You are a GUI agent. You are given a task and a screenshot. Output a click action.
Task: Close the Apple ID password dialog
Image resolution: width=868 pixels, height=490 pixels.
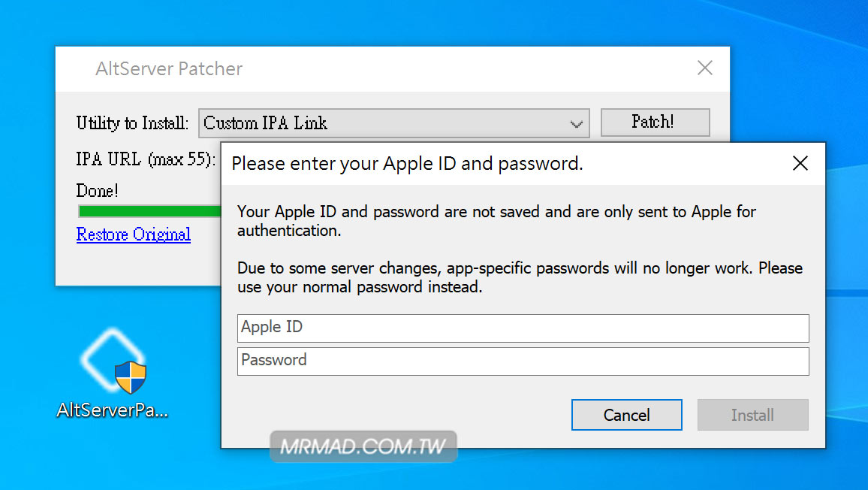pyautogui.click(x=800, y=163)
